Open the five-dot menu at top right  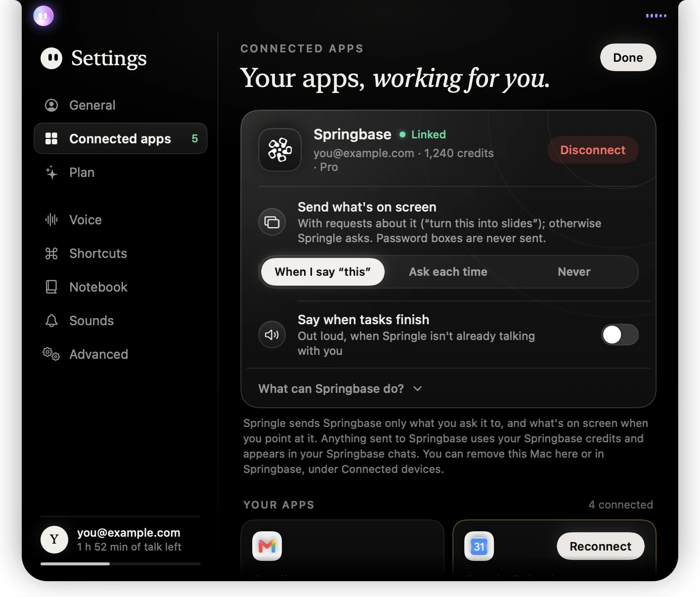[656, 16]
